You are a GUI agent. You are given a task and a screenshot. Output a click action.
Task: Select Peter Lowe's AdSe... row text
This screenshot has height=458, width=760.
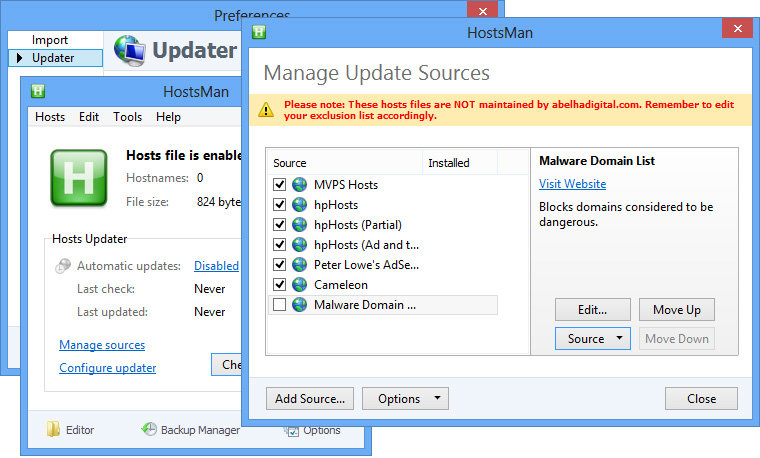[x=366, y=265]
